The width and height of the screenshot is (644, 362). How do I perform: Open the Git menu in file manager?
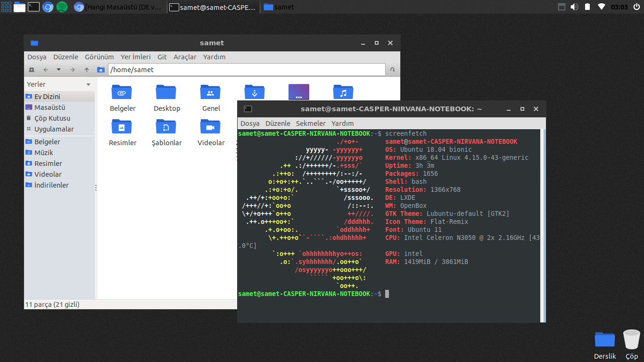pyautogui.click(x=162, y=57)
